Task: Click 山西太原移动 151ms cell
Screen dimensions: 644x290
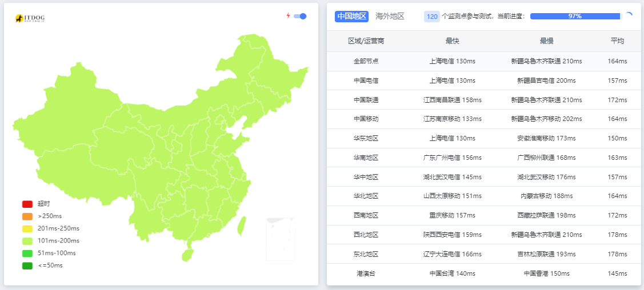Action: pos(452,196)
